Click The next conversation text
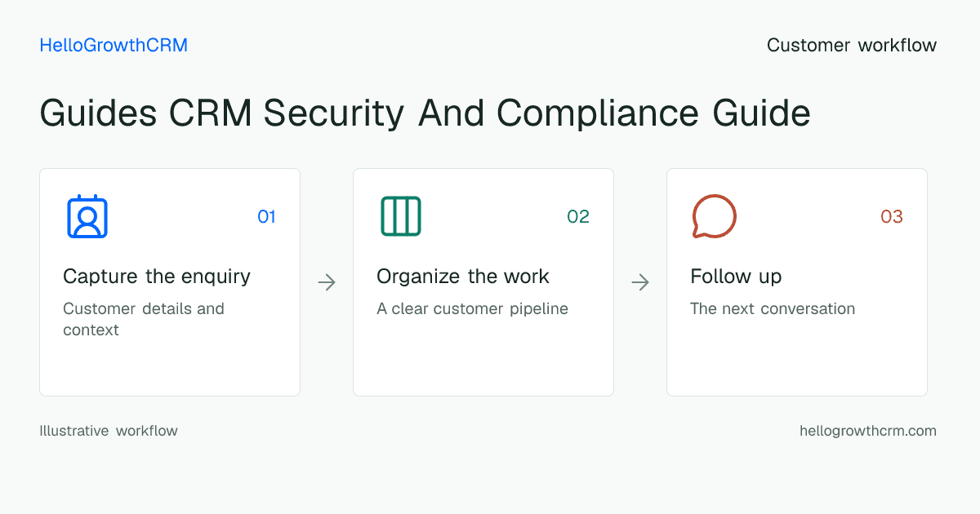 point(773,309)
